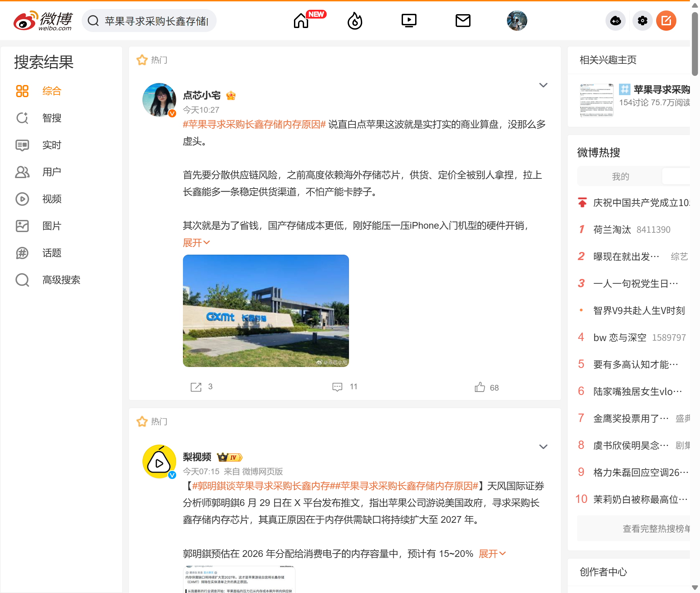Click 查看完整热搜榜单 button
The width and height of the screenshot is (700, 593).
click(633, 529)
